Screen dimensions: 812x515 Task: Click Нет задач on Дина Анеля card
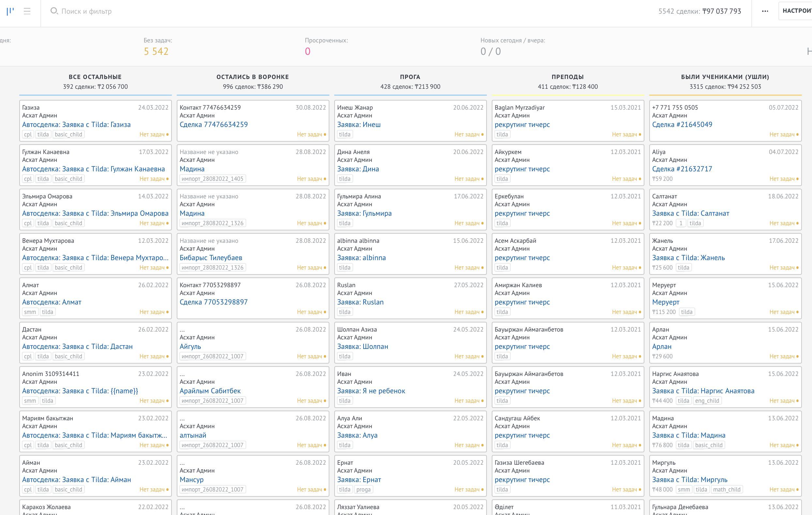click(469, 179)
